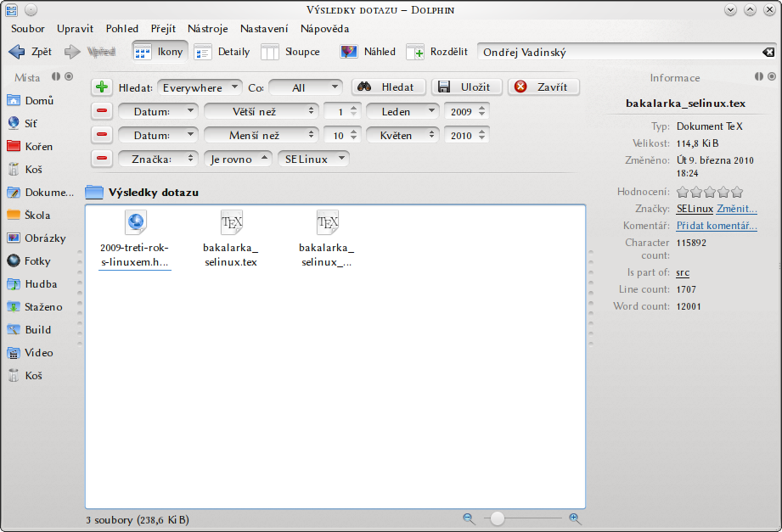The image size is (782, 532).
Task: Remove the Značka tag condition
Action: tap(102, 159)
